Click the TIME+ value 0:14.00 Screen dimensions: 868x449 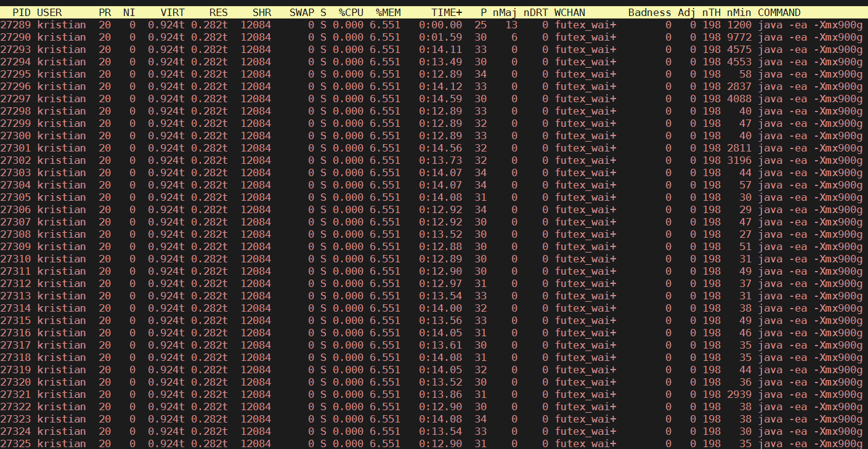(x=440, y=308)
